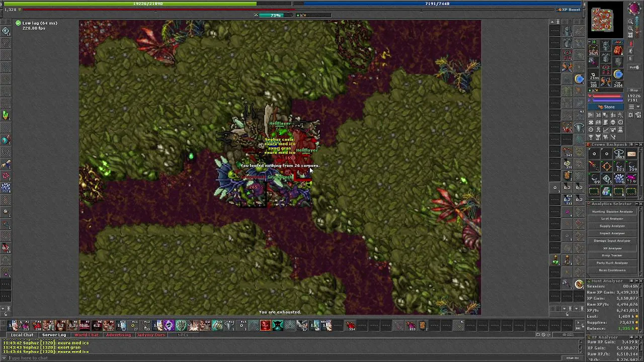The image size is (644, 362).
Task: Click the lower magnifier beside the minimap
Action: pyautogui.click(x=630, y=29)
